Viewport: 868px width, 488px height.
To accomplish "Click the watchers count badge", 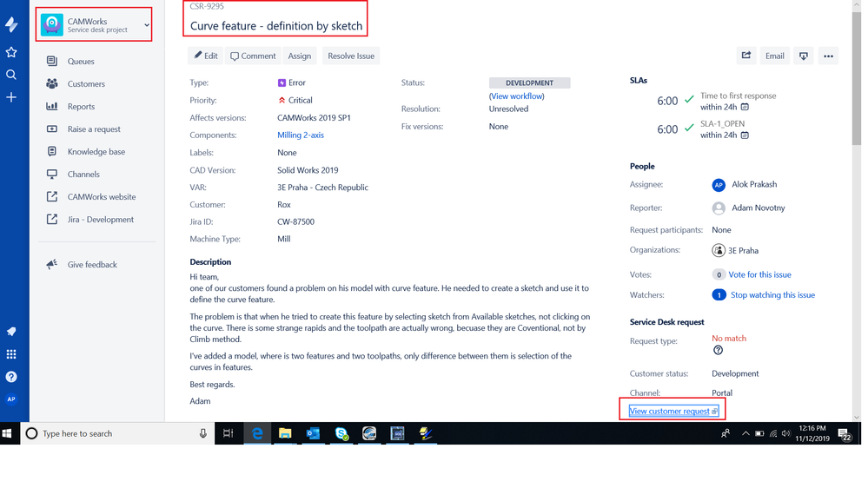I will [719, 295].
